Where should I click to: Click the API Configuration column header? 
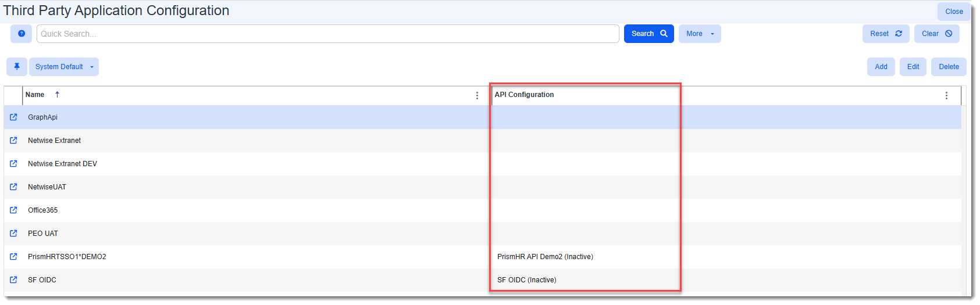(x=524, y=95)
